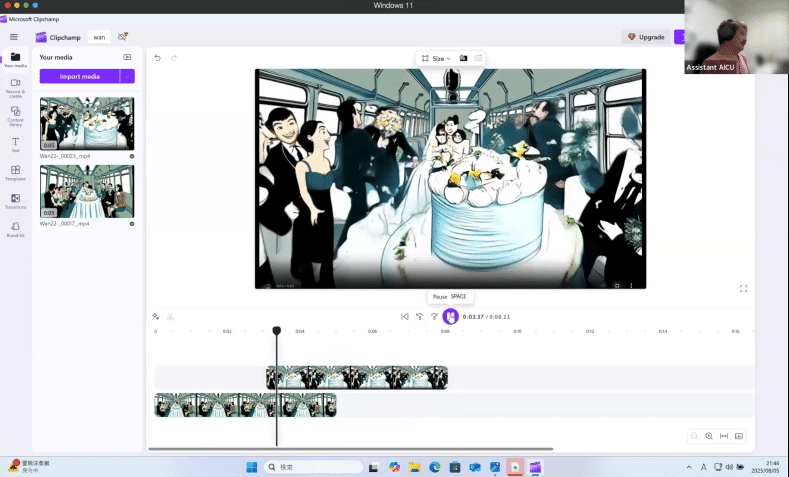Click the video preview canvas

tap(450, 179)
